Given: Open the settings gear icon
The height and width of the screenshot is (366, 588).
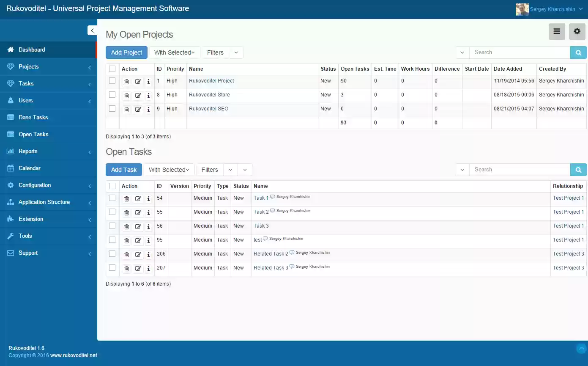Looking at the screenshot, I should click(577, 31).
